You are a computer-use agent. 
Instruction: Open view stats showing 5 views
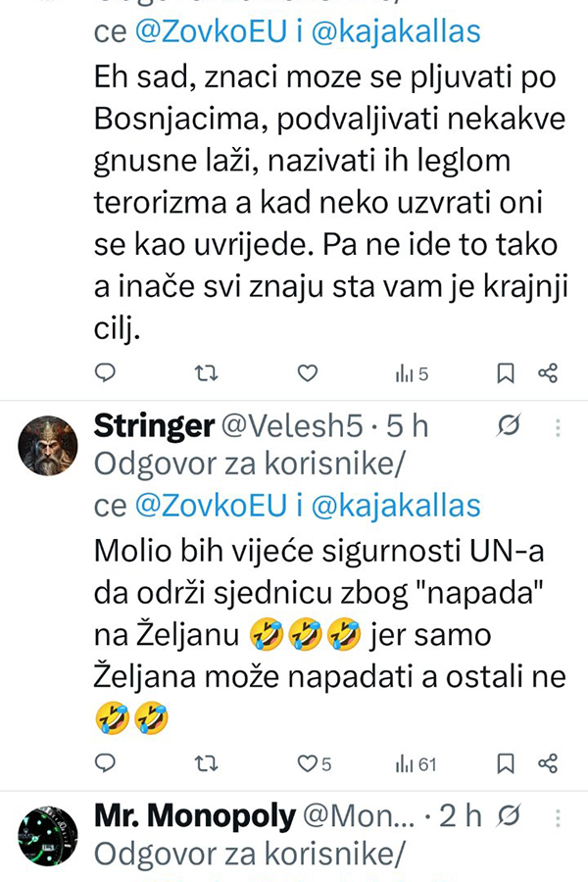pos(412,372)
